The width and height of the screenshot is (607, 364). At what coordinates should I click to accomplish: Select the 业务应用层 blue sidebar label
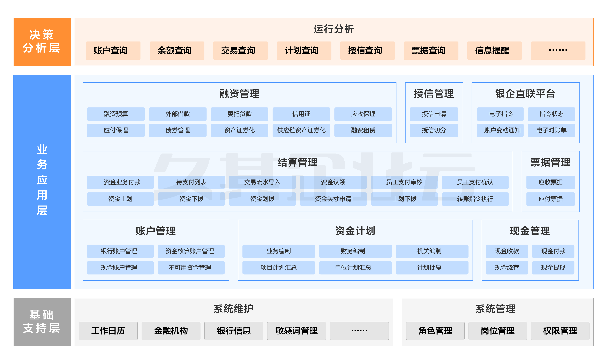[x=42, y=182]
